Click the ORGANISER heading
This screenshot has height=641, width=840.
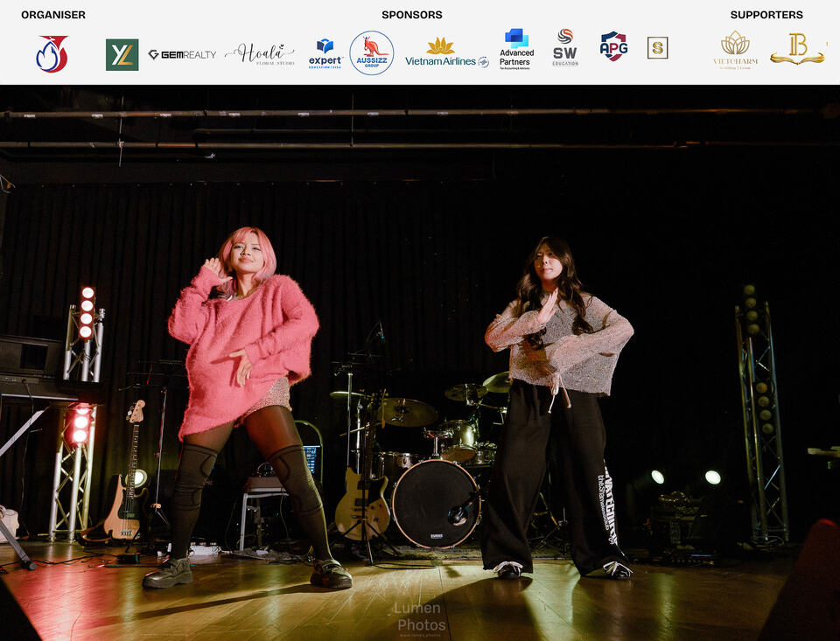click(53, 15)
